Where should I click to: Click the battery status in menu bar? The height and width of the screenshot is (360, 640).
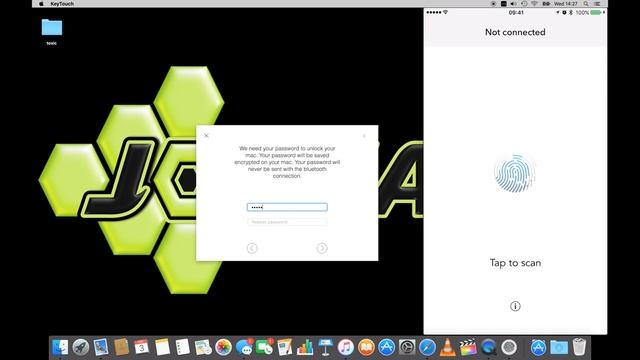546,4
